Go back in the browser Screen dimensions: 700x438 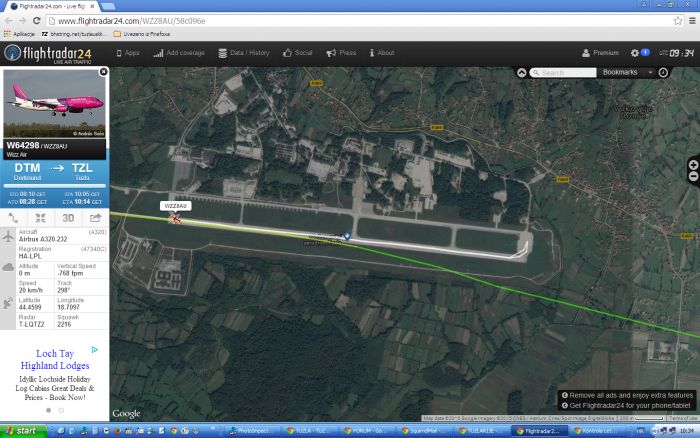tap(8, 21)
